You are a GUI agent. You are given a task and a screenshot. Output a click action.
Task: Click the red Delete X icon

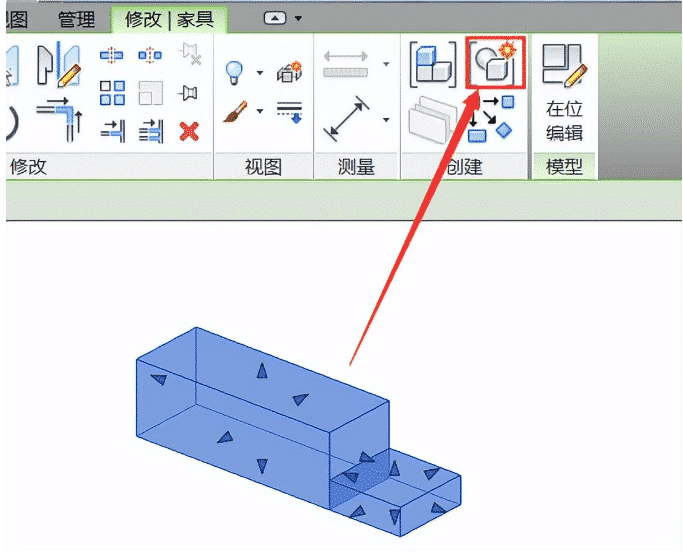pos(189,131)
